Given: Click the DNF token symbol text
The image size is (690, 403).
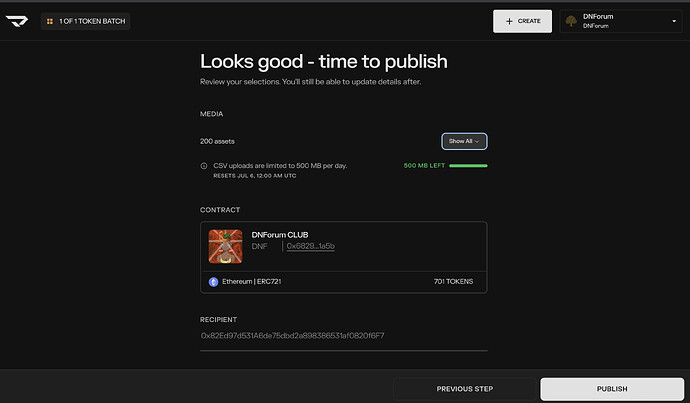Looking at the screenshot, I should [x=259, y=246].
